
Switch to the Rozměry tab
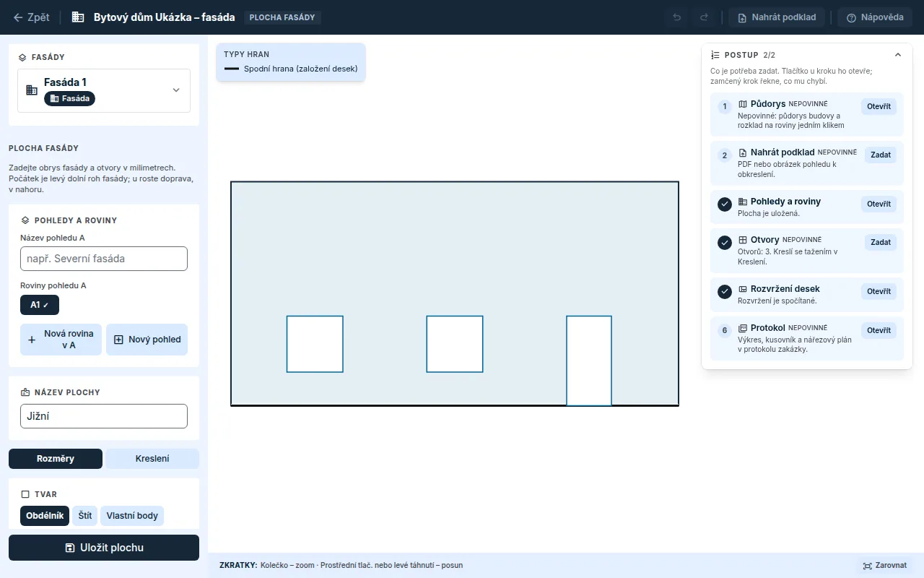point(56,459)
